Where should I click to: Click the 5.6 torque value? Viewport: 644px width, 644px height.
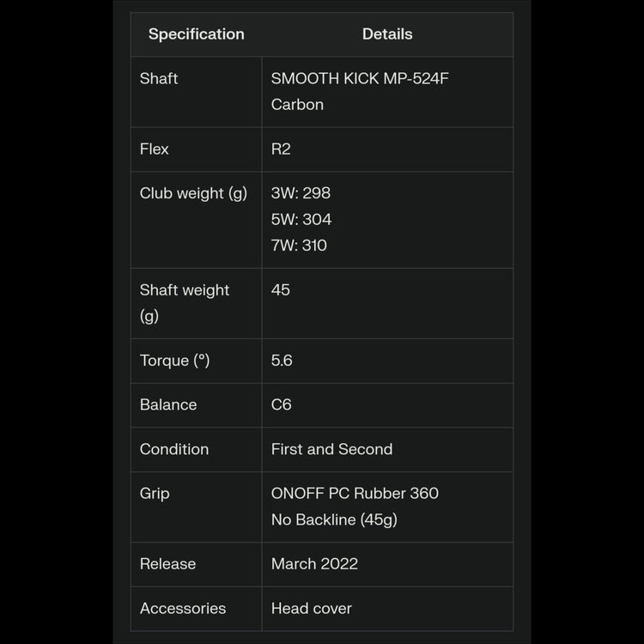coord(282,361)
